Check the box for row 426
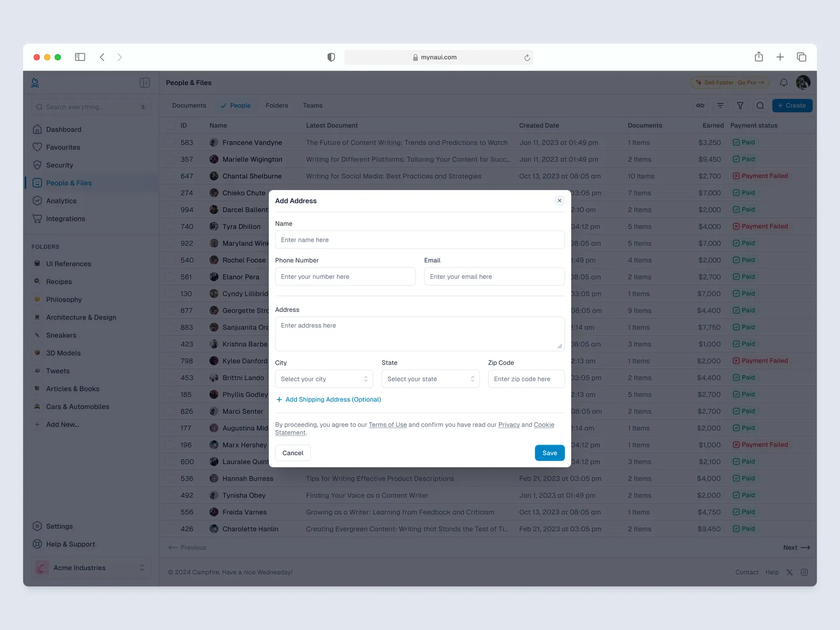Image resolution: width=840 pixels, height=630 pixels. 171,529
